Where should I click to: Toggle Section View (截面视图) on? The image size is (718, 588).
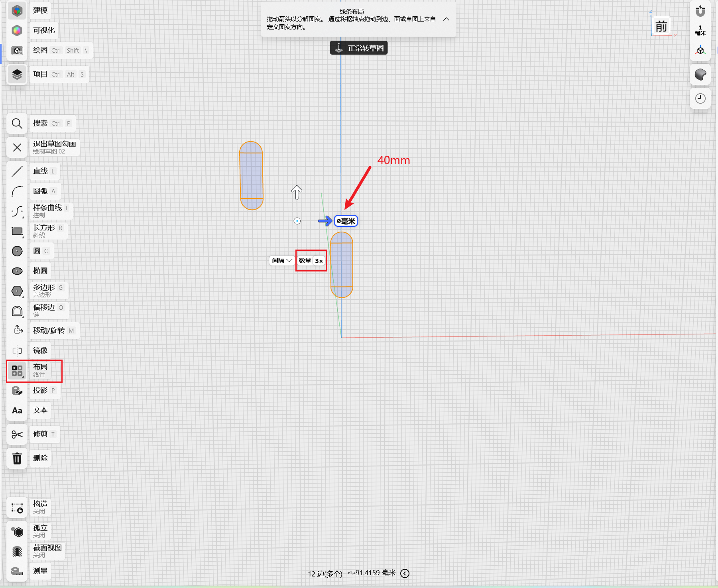[17, 551]
